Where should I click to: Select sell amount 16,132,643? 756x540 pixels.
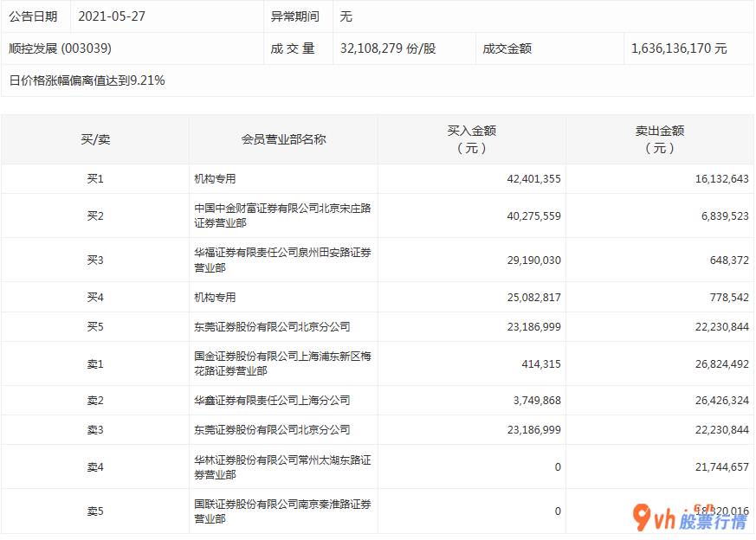click(x=721, y=179)
